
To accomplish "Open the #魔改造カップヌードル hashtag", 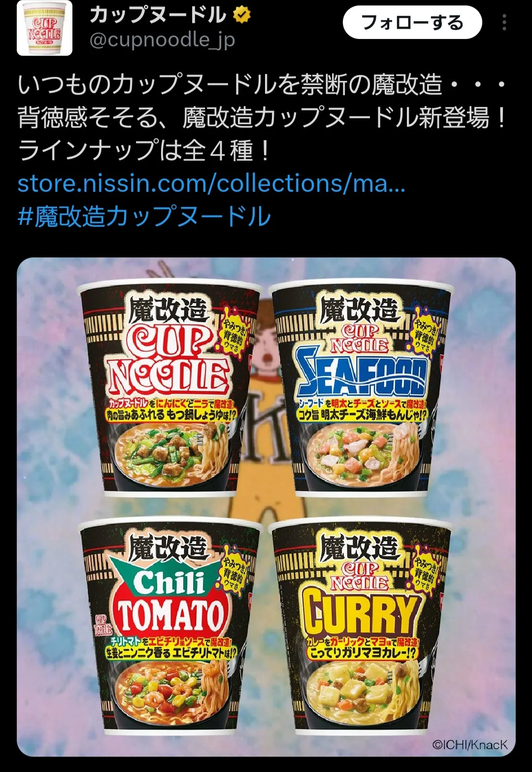I will coord(144,216).
